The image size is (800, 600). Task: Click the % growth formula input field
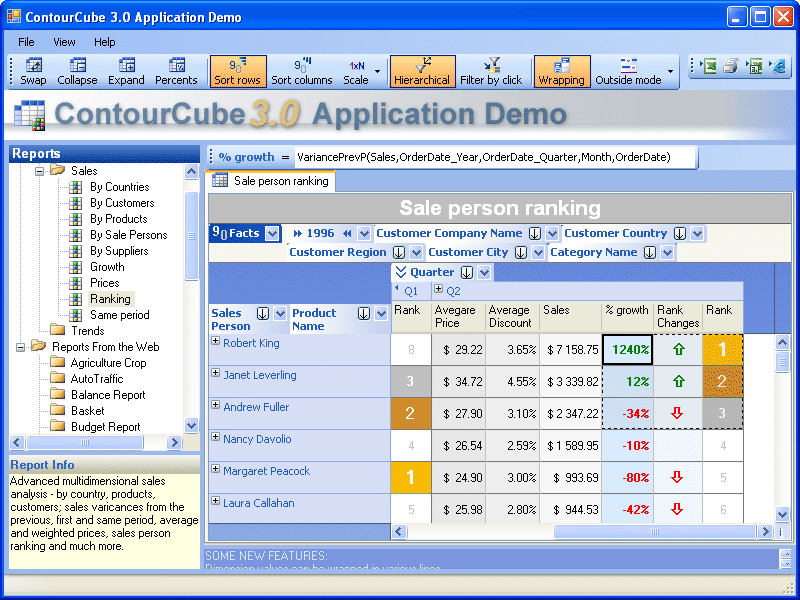(495, 157)
